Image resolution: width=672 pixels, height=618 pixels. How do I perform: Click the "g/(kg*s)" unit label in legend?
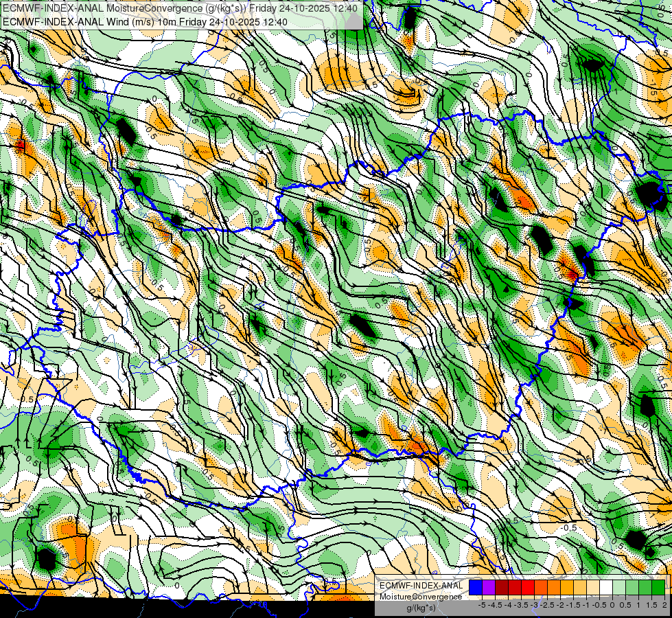[x=421, y=608]
